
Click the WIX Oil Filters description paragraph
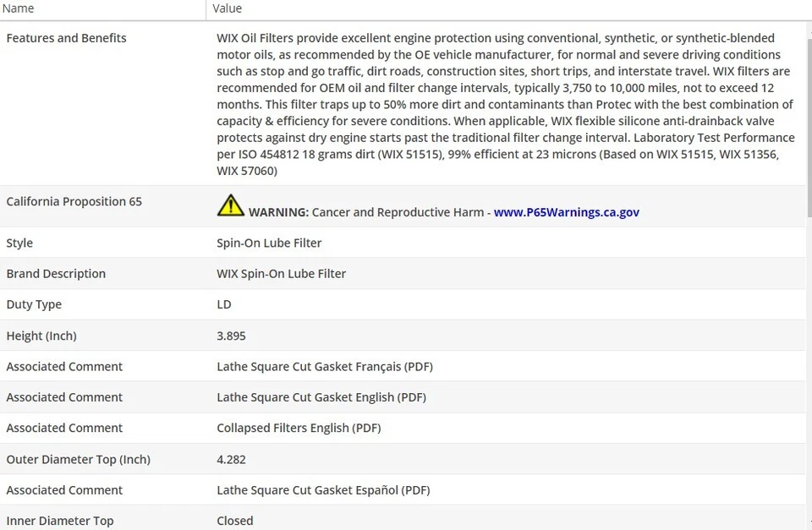coord(505,104)
